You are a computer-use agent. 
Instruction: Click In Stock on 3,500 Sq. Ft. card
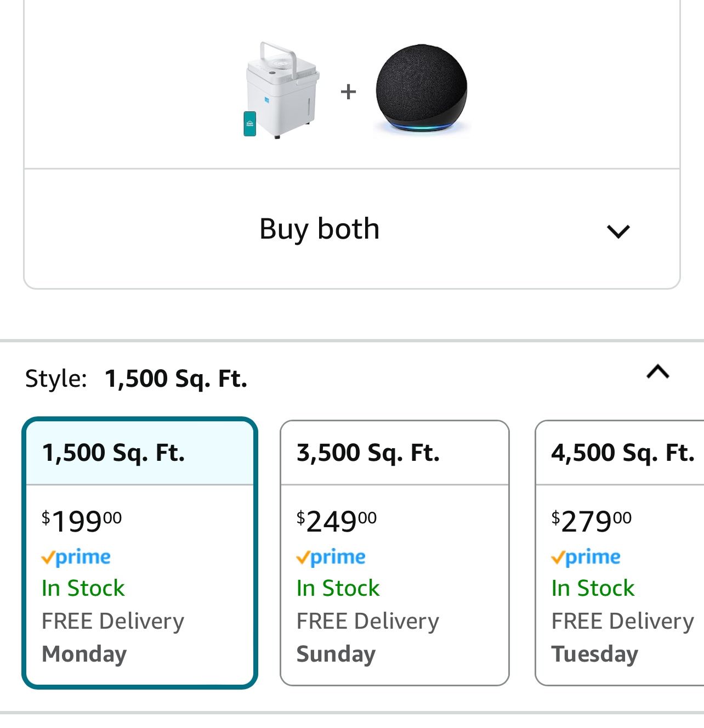338,588
